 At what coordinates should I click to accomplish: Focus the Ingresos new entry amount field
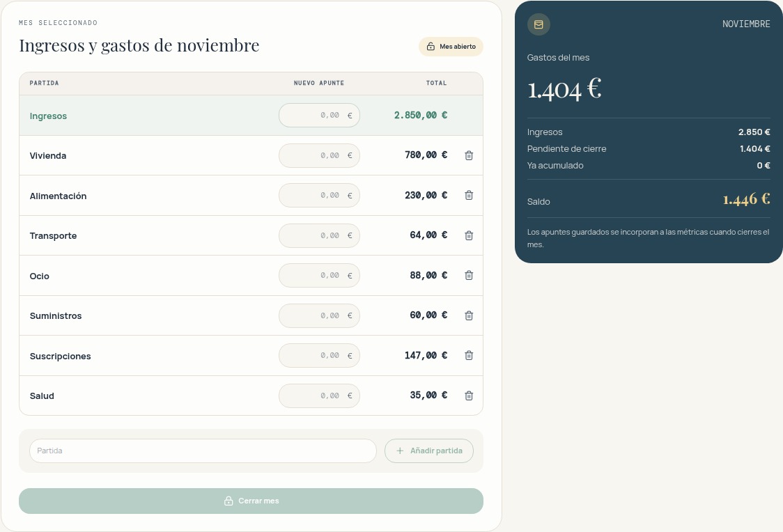click(319, 116)
